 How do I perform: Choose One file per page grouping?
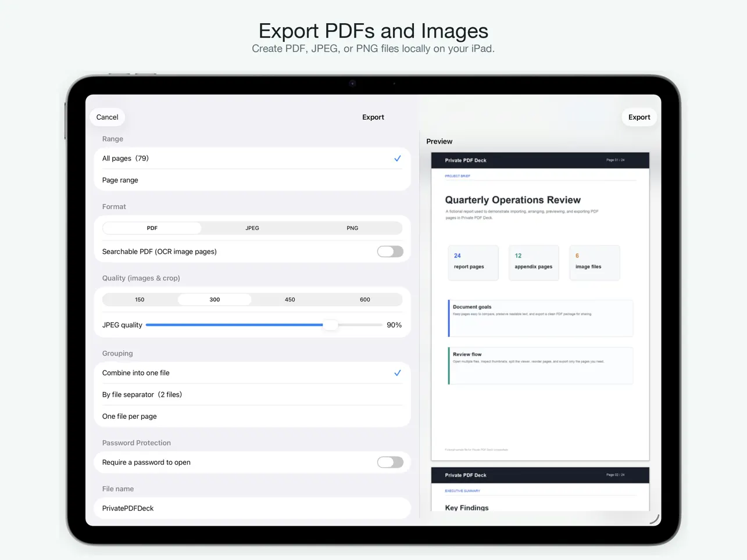252,417
